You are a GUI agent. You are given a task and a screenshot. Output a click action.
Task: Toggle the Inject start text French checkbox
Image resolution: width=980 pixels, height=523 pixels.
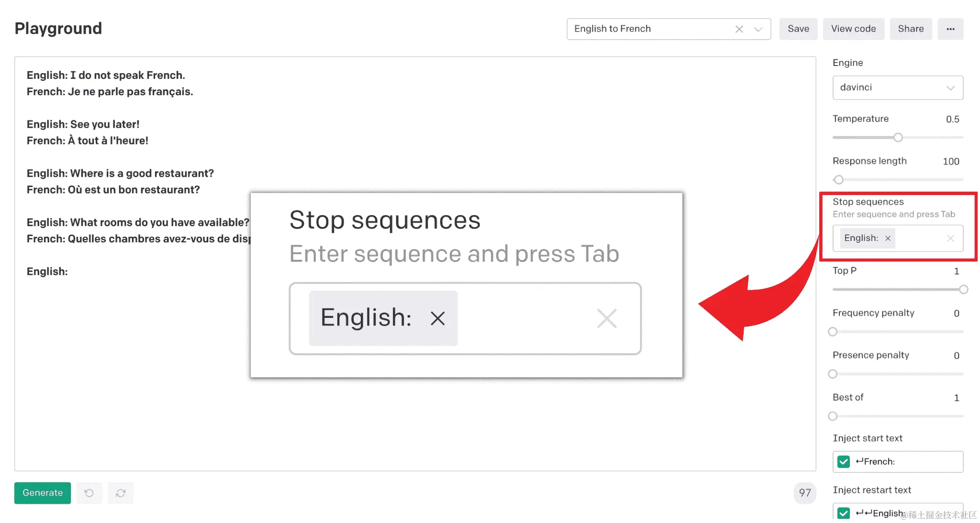click(x=844, y=461)
